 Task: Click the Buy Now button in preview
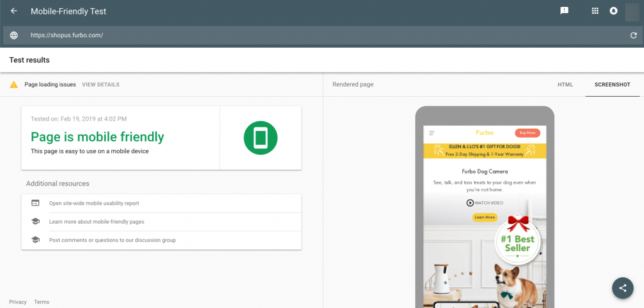[528, 133]
